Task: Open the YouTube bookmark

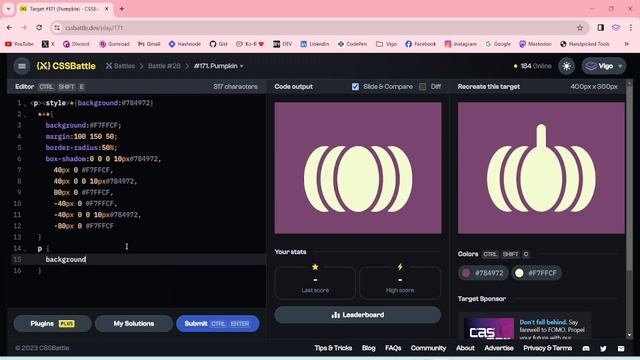Action: click(x=19, y=44)
